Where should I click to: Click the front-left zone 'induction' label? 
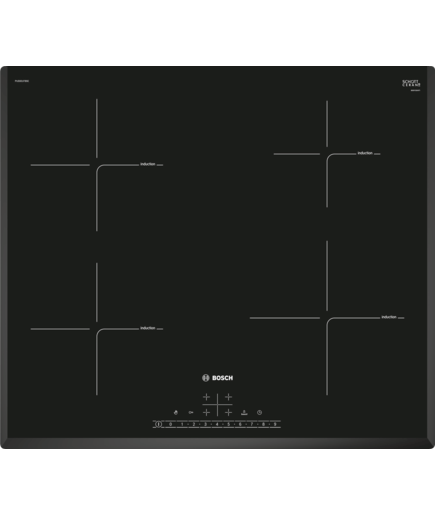[148, 328]
